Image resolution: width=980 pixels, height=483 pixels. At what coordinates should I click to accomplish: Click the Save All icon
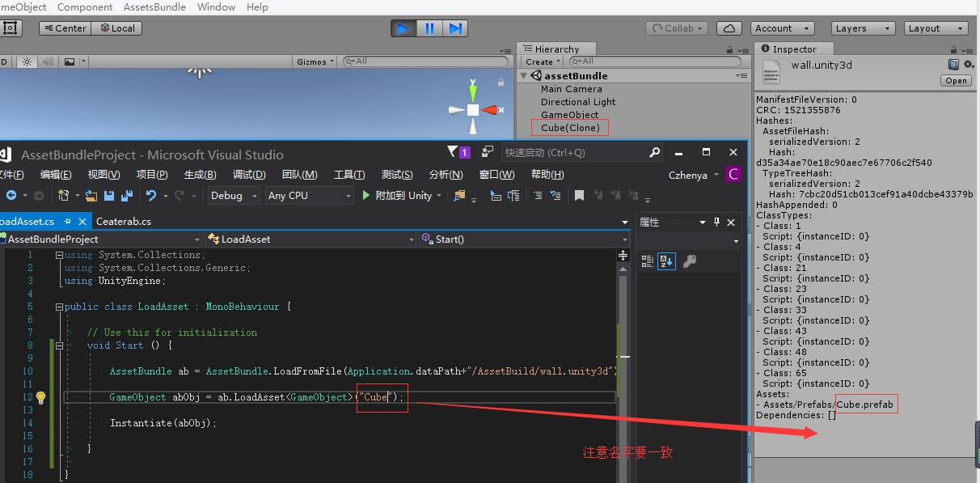(127, 195)
